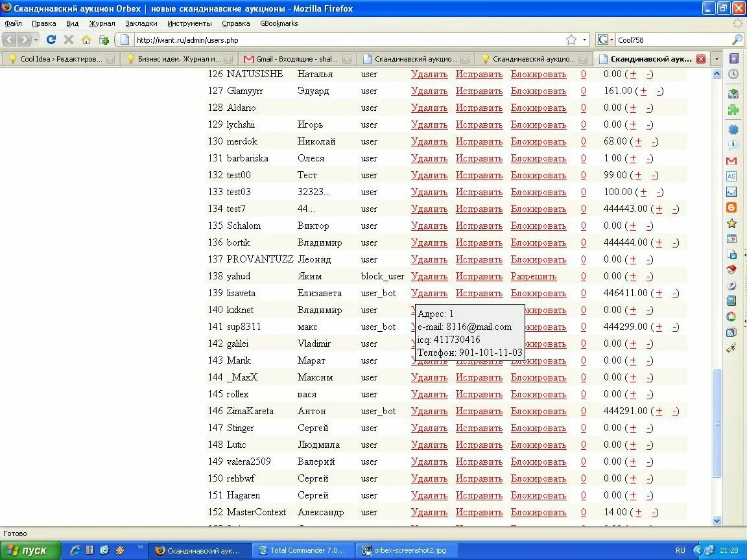The image size is (747, 560).
Task: Click the page scrollbar down arrow
Action: click(x=717, y=521)
